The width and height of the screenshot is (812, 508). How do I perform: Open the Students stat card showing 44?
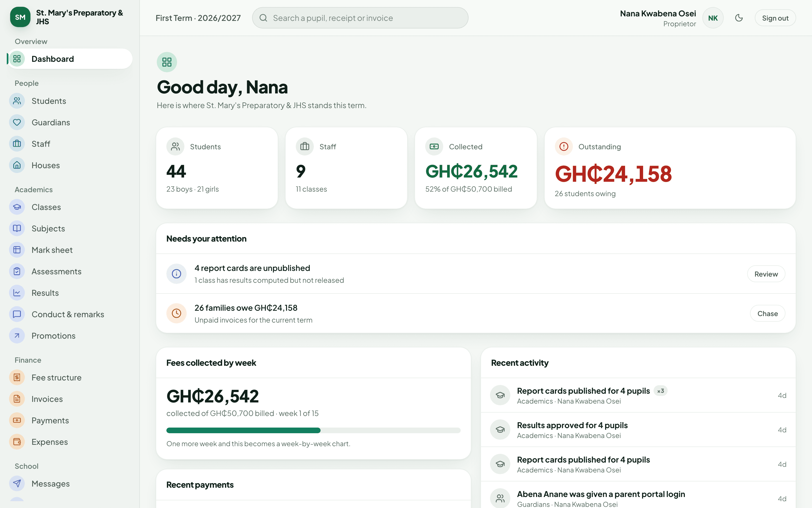217,168
